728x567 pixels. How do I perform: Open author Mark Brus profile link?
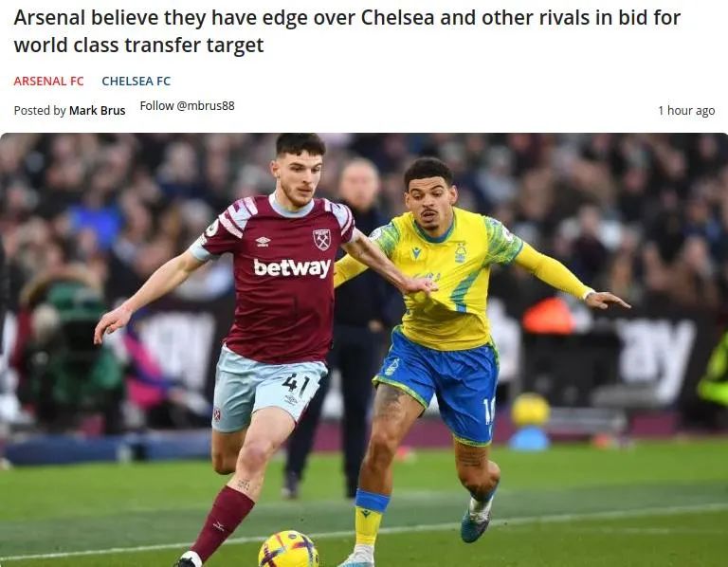click(x=97, y=111)
